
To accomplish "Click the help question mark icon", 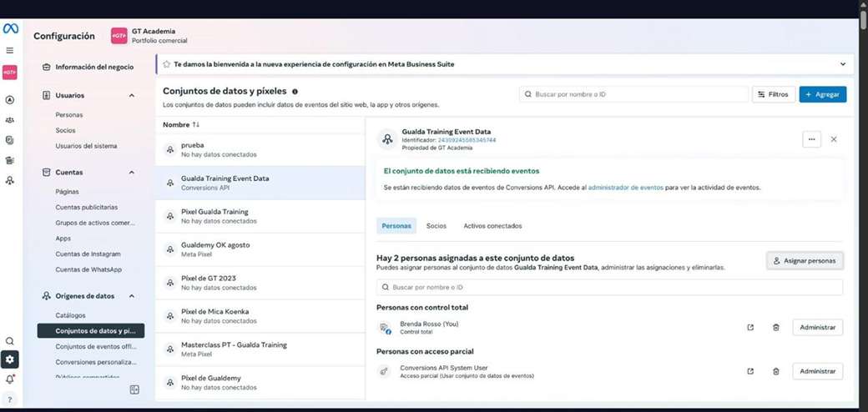I will 9,399.
